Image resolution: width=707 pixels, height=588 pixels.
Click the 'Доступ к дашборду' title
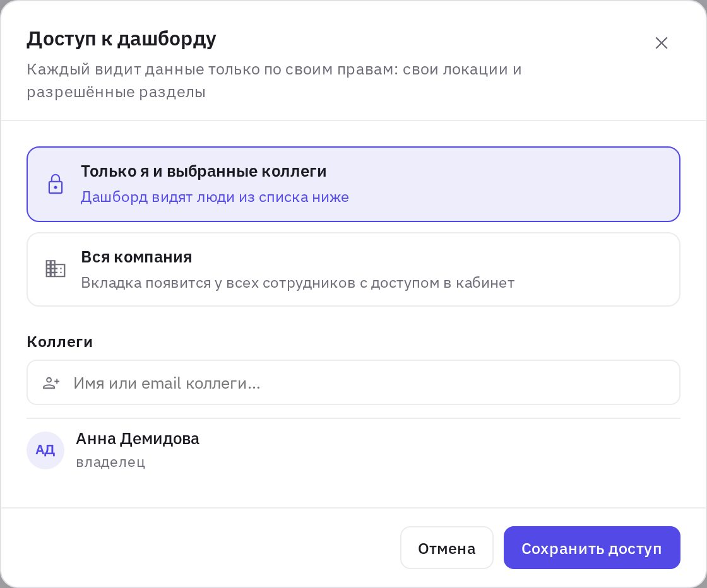click(x=121, y=39)
